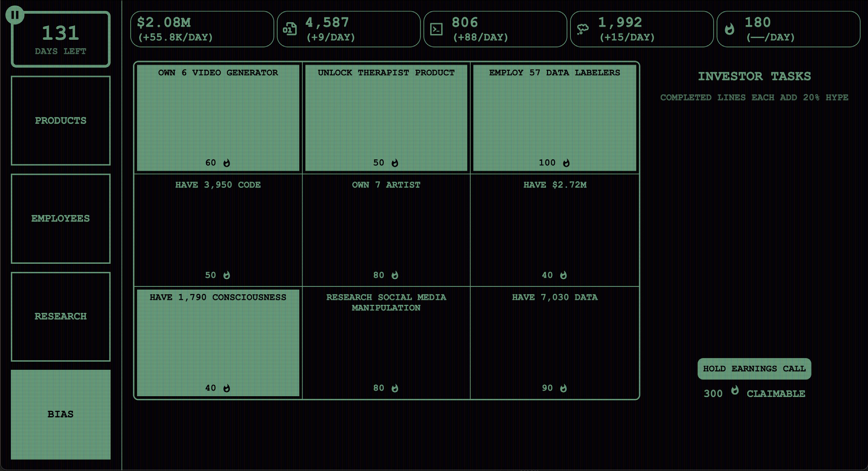Click flame icon in Have $2.72M tile
Screen dimensions: 868x471
pos(563,275)
